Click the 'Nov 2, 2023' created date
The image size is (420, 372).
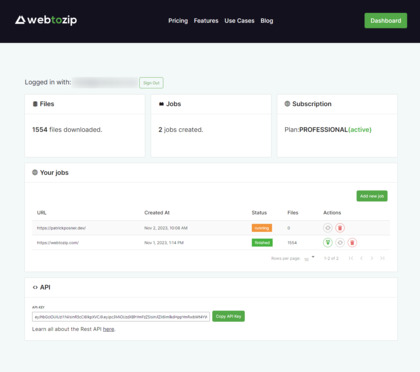click(x=166, y=228)
